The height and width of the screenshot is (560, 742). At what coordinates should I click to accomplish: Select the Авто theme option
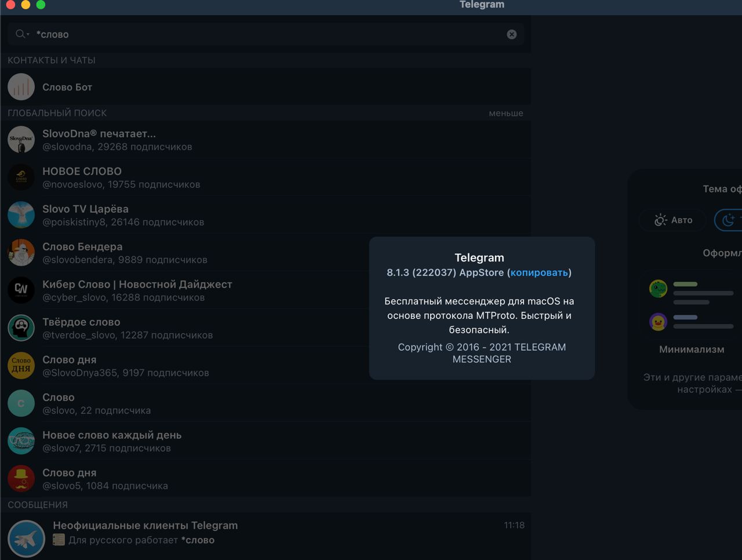click(x=673, y=220)
